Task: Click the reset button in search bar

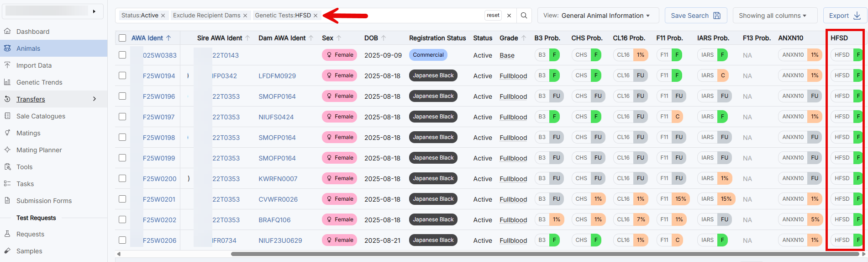Action: tap(493, 16)
